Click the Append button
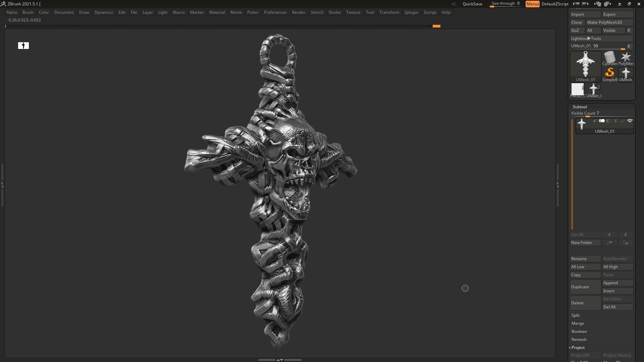 click(x=618, y=283)
